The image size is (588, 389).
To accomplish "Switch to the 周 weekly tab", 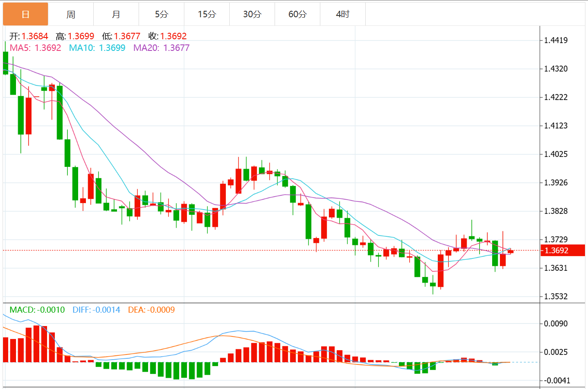I will (x=71, y=14).
